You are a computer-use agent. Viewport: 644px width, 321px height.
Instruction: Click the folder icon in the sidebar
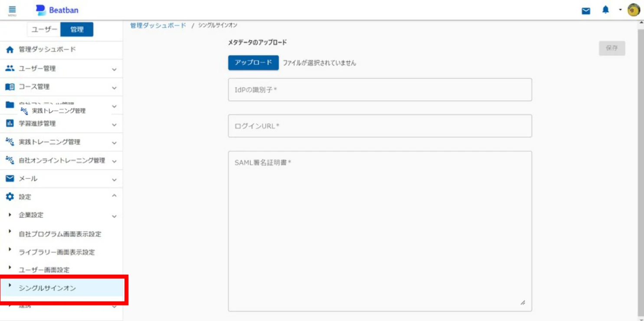[x=10, y=105]
